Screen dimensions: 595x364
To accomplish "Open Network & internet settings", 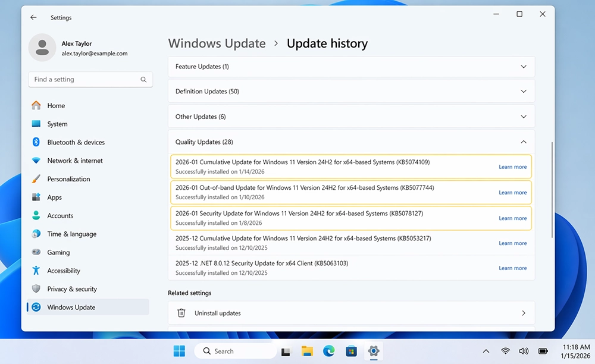I will [x=36, y=161].
